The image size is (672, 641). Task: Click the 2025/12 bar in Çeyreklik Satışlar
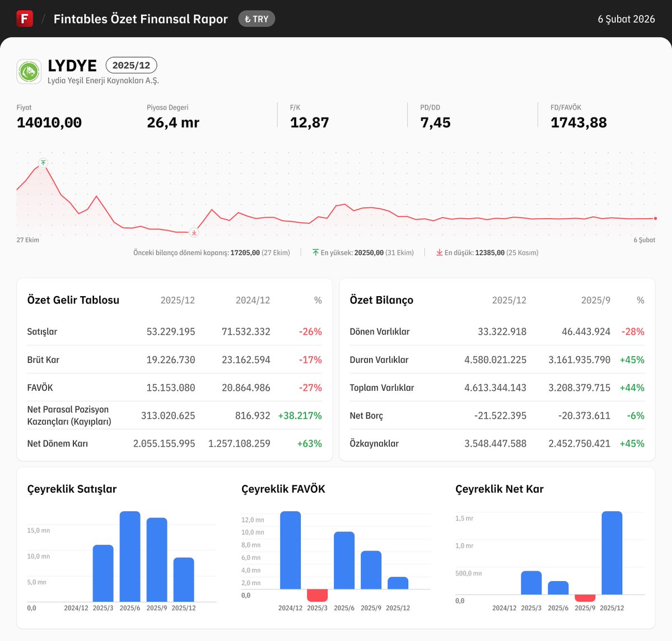point(184,579)
